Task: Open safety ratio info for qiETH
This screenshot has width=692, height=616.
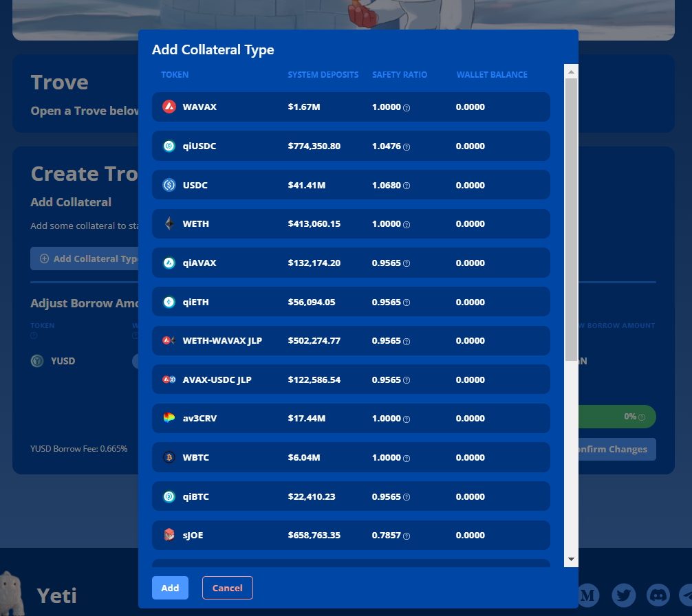Action: 407,303
